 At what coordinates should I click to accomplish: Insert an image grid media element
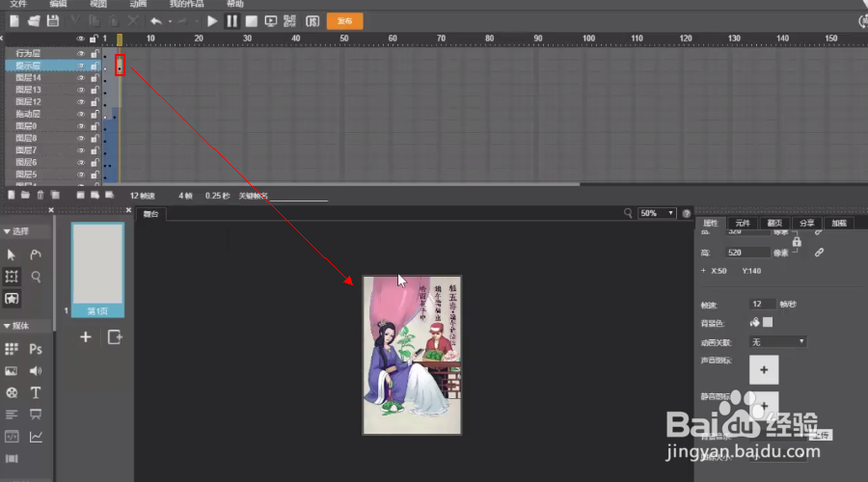[x=11, y=349]
